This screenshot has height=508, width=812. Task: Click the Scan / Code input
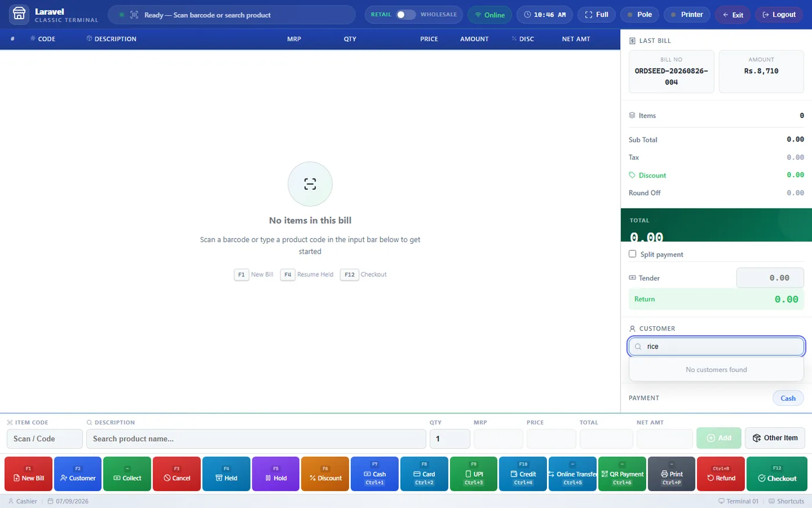click(45, 439)
